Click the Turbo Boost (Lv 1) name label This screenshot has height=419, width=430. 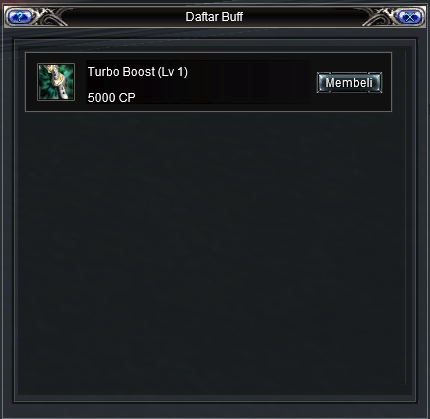click(x=138, y=72)
